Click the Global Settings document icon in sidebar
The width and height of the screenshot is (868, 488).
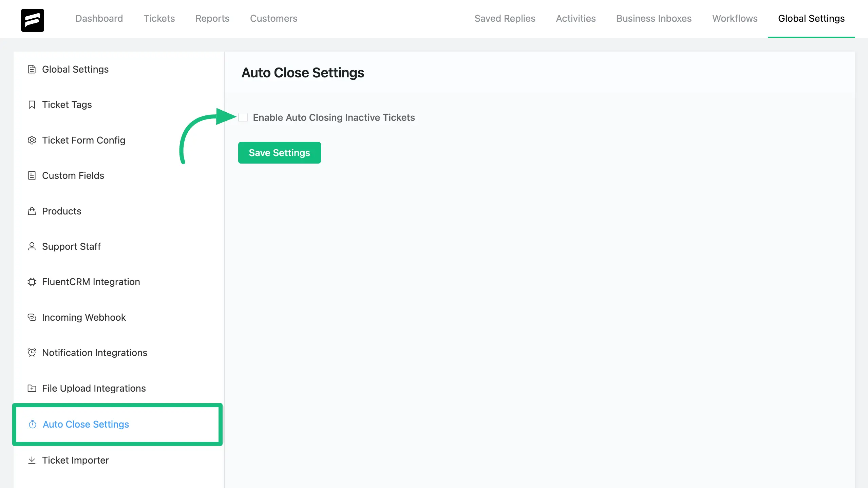click(32, 69)
